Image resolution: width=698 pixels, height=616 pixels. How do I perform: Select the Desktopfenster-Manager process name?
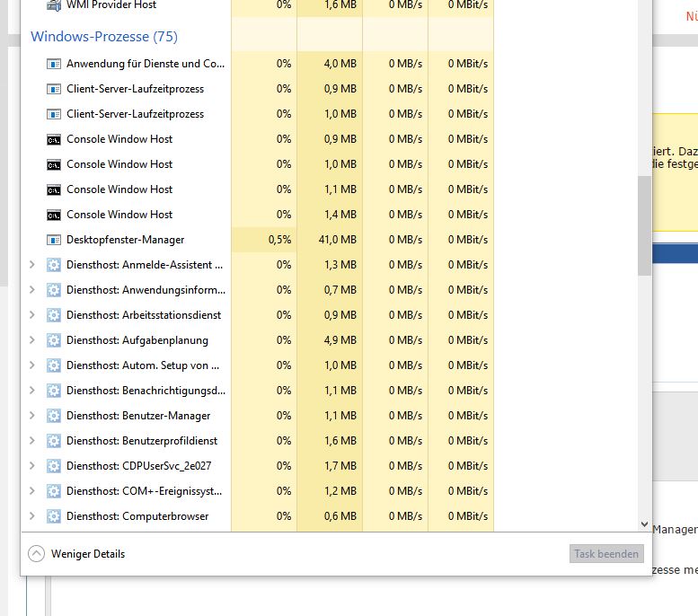pyautogui.click(x=126, y=240)
